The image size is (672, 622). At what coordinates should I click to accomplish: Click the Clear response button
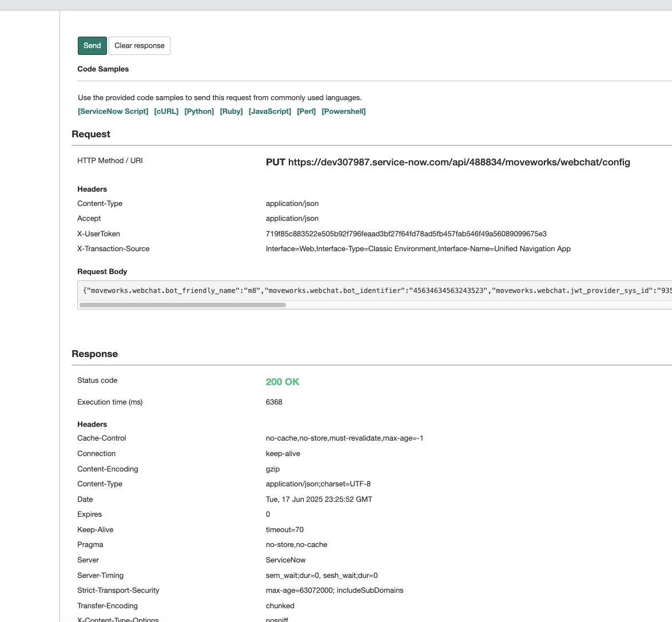tap(140, 46)
